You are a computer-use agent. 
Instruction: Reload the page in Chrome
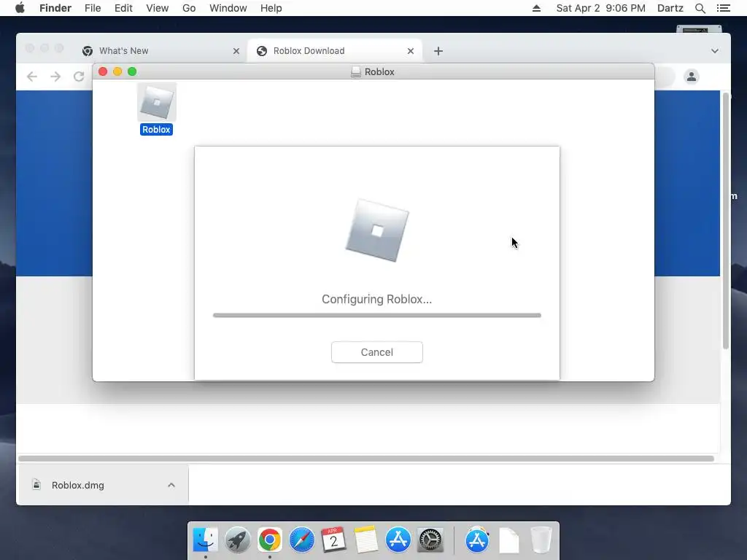[79, 77]
